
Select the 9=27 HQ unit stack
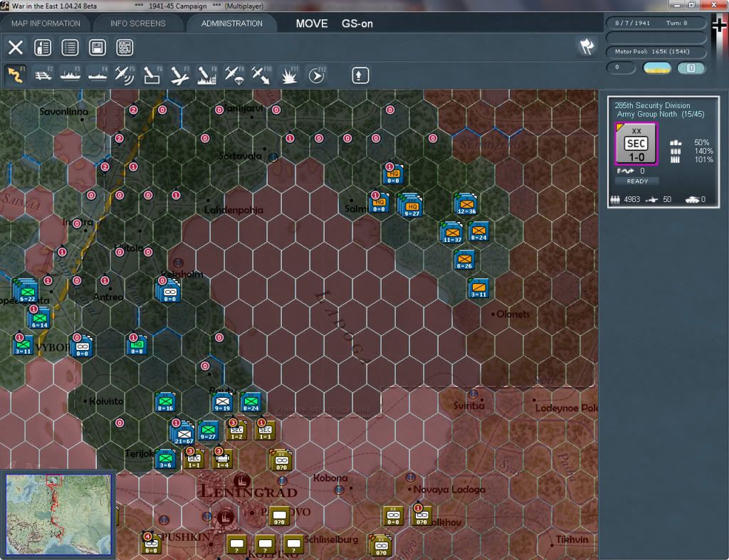(x=411, y=206)
